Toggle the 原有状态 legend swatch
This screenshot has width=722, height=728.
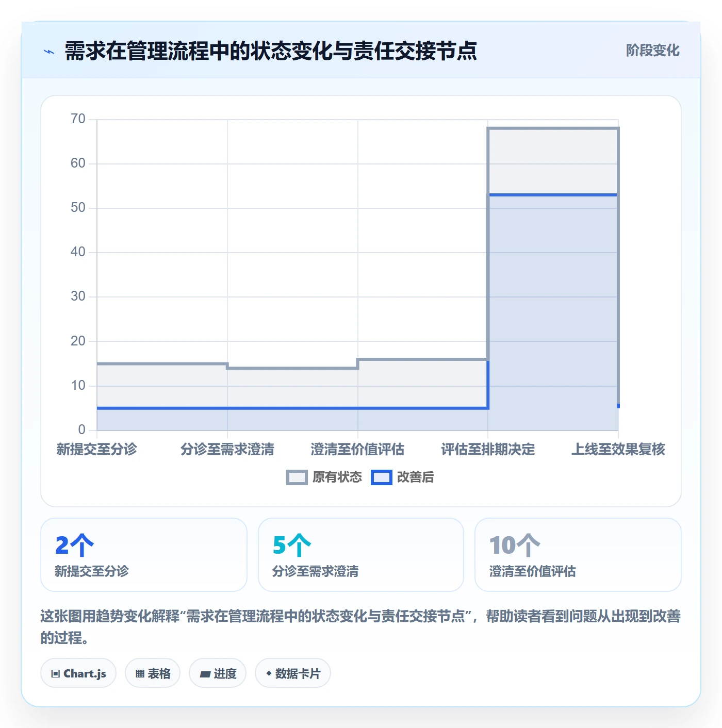[297, 477]
